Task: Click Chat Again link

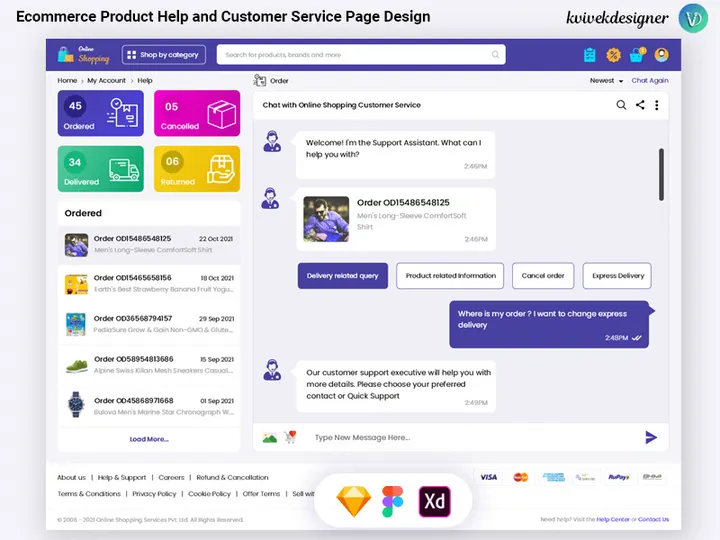Action: [x=650, y=80]
